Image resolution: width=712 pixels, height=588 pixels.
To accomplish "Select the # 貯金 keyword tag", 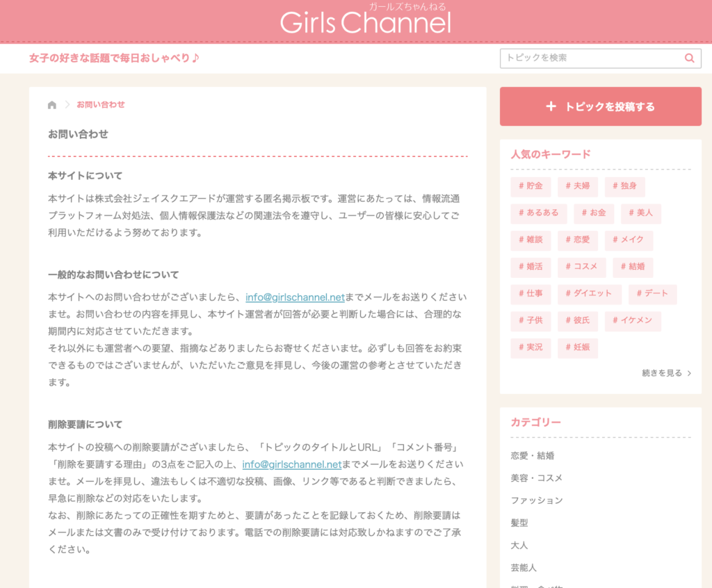I will pyautogui.click(x=531, y=186).
